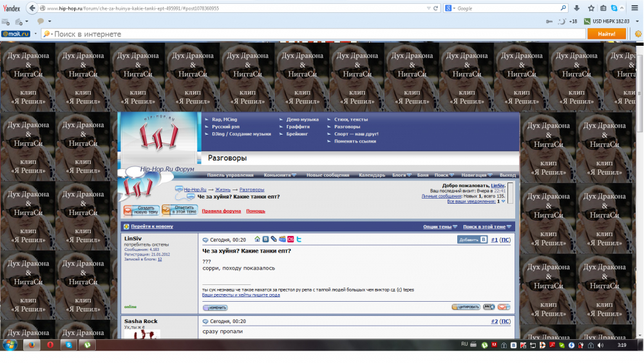The height and width of the screenshot is (363, 644).
Task: Click Создать новую тему button
Action: 142,210
